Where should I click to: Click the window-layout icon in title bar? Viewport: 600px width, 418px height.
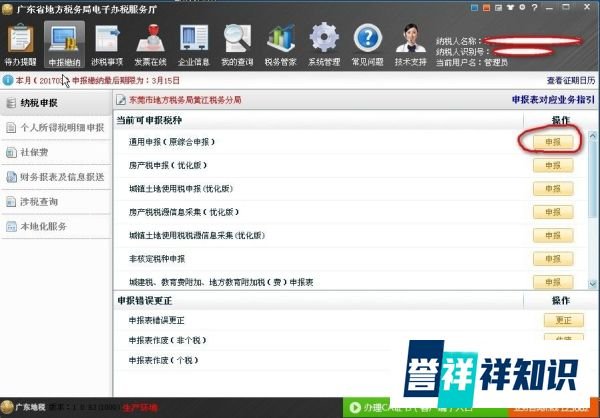click(x=498, y=8)
